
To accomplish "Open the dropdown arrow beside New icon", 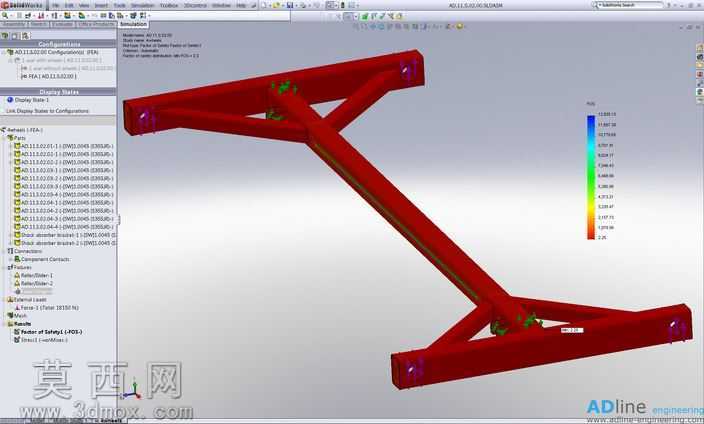I will click(269, 5).
